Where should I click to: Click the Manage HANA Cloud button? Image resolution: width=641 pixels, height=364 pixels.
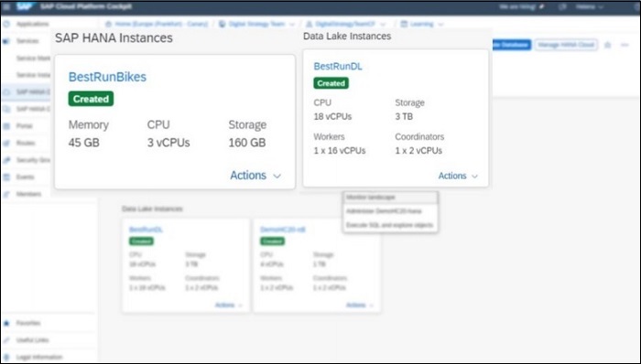coord(566,45)
